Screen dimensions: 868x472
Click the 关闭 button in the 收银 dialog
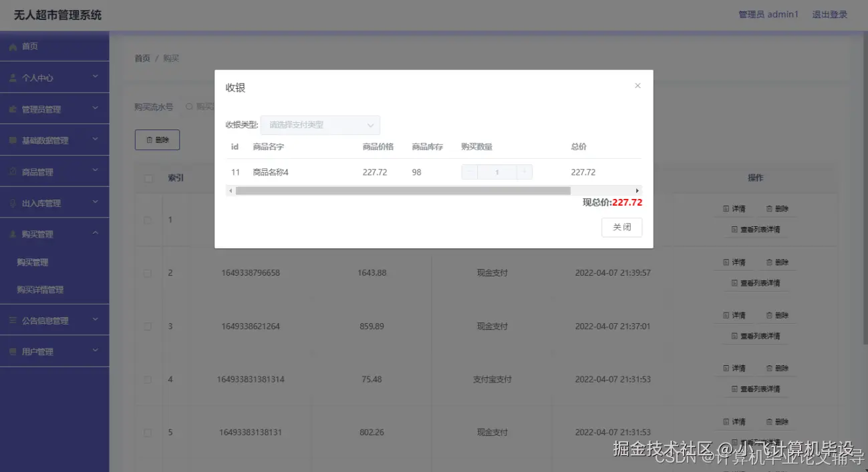[x=621, y=227]
